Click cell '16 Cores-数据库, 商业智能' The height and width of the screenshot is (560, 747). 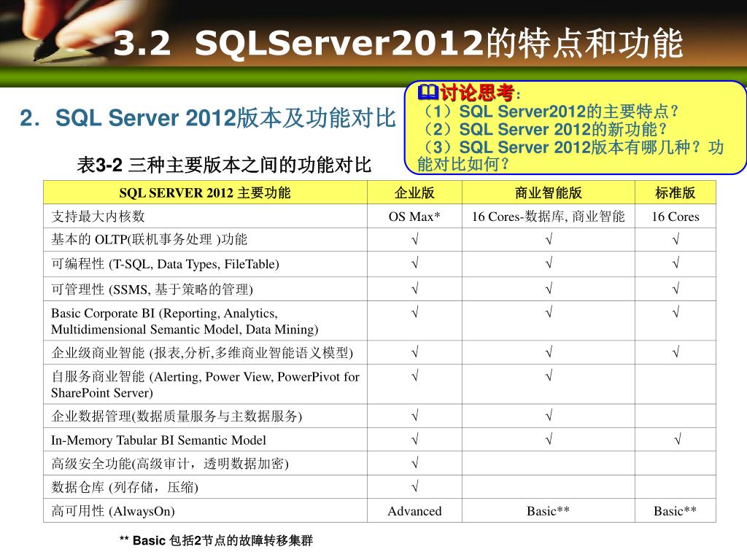549,217
